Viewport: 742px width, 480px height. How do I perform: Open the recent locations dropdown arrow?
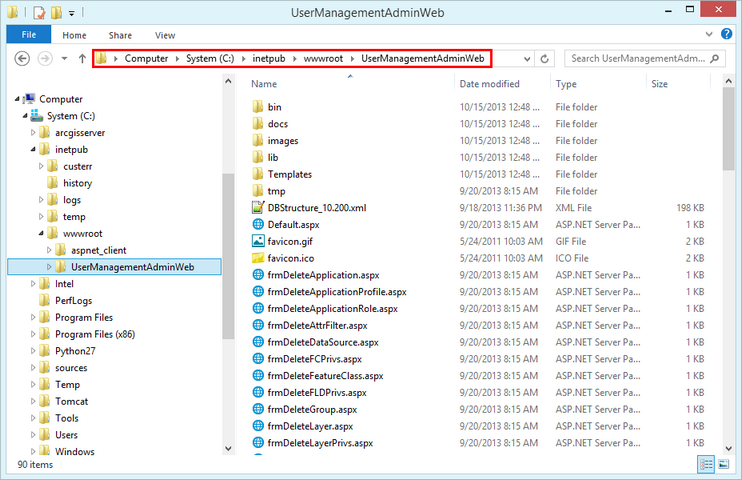64,59
